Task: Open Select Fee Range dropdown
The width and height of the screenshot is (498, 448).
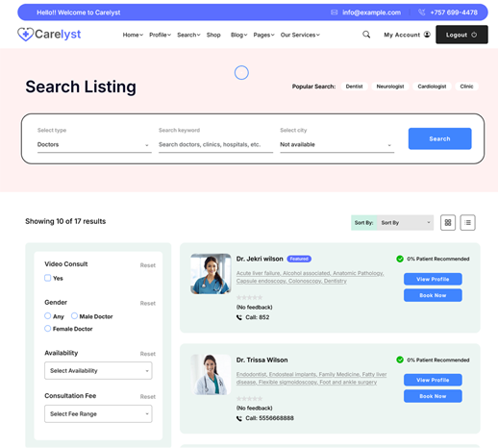Action: click(x=98, y=413)
